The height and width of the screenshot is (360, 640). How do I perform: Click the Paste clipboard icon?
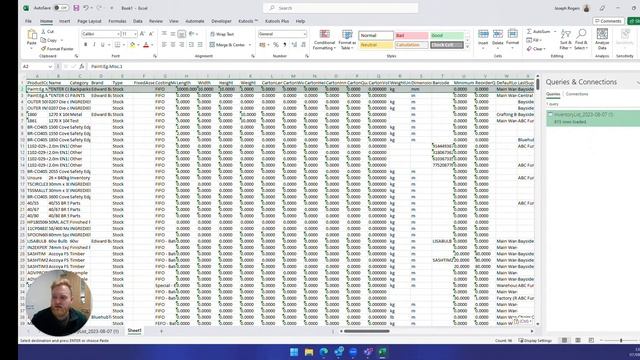(32, 35)
